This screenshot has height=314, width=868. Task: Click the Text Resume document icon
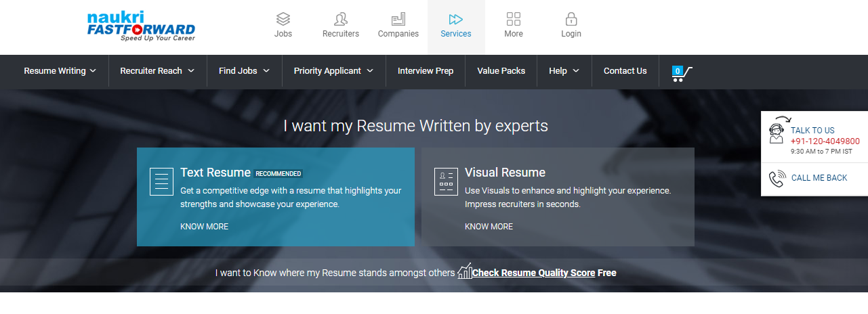point(161,181)
